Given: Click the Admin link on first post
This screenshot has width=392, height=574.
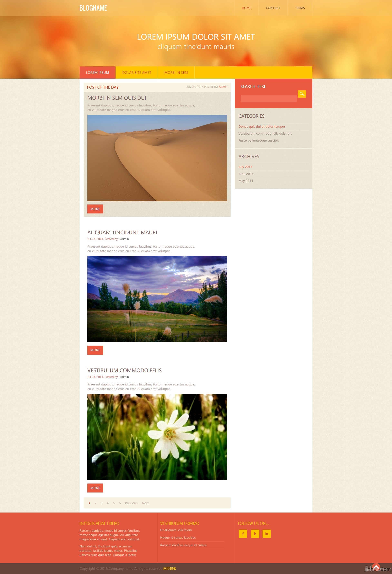Looking at the screenshot, I should 222,87.
